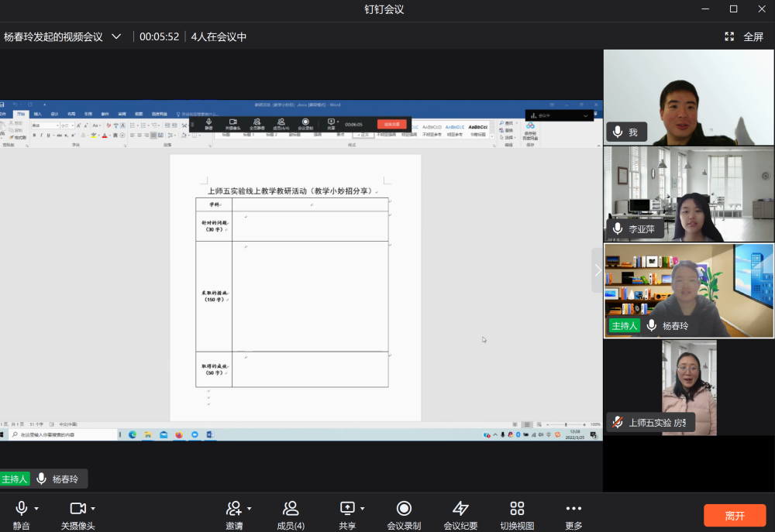Screen dimensions: 775x532
Task: Start 会议录制 meeting recording
Action: [x=404, y=514]
